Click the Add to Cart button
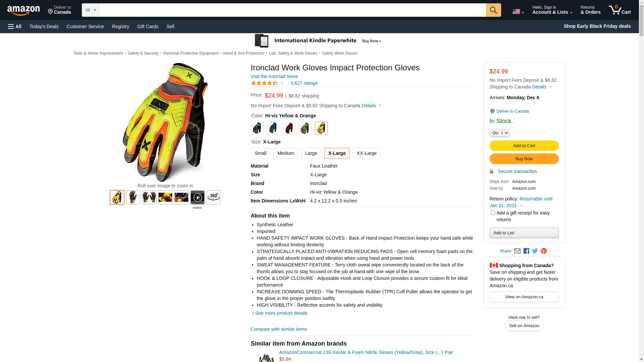The width and height of the screenshot is (644, 362). [x=524, y=145]
